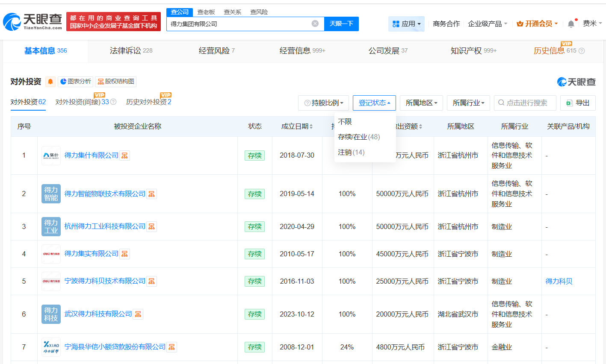This screenshot has width=606, height=364.
Task: Open the 图表分析 chart analysis tool
Action: pyautogui.click(x=76, y=82)
